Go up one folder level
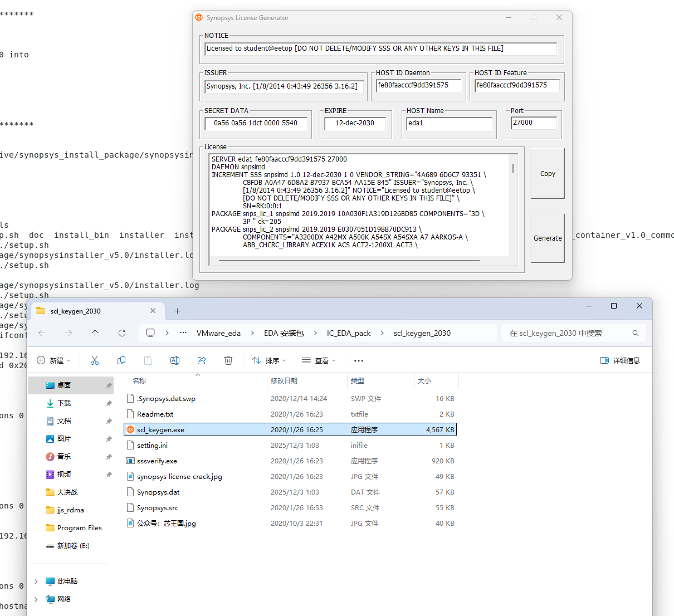 tap(95, 333)
